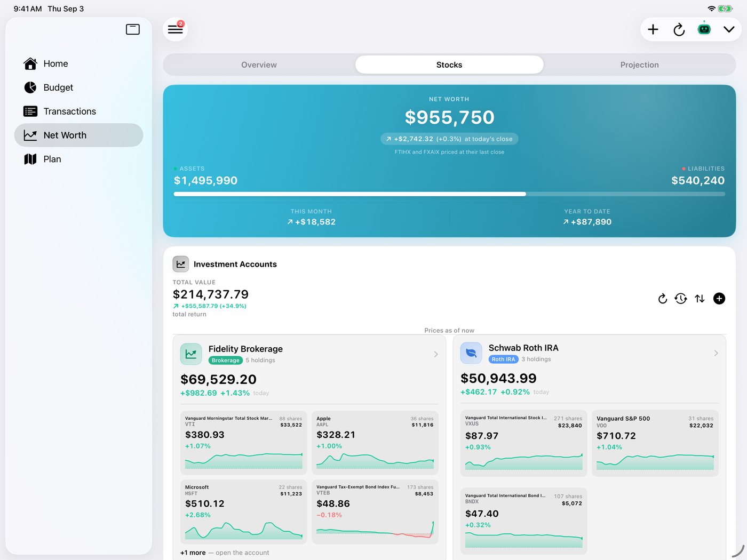Open Fidelity Brokerage account chevron
This screenshot has width=747, height=560.
pos(436,354)
